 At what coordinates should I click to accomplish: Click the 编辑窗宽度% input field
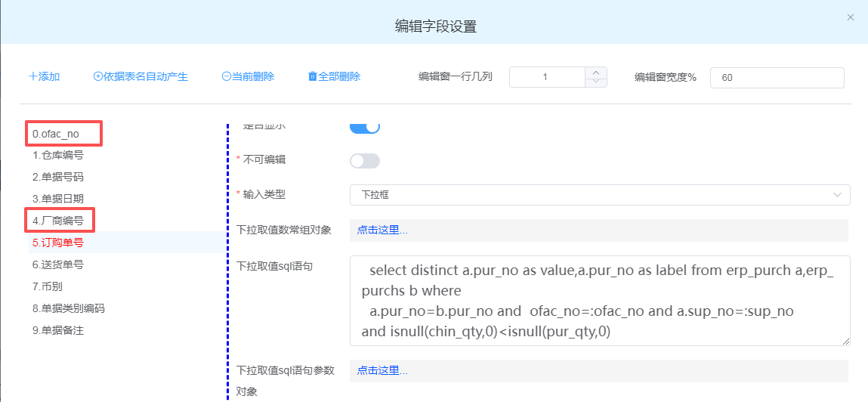coord(777,77)
